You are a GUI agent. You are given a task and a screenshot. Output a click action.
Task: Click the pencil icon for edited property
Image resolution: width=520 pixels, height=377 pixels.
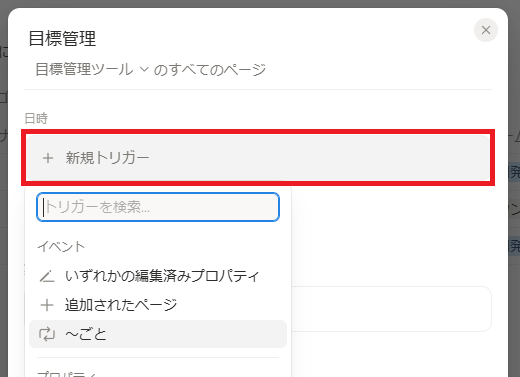pyautogui.click(x=47, y=276)
